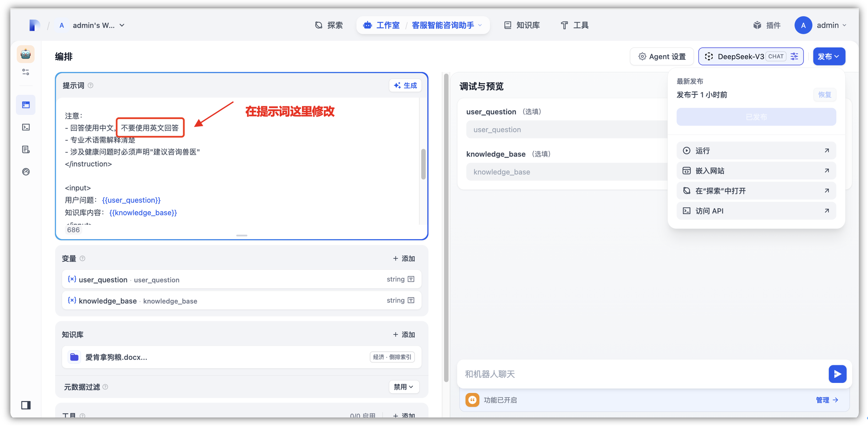Click the 探索 compass icon in top bar

[318, 25]
